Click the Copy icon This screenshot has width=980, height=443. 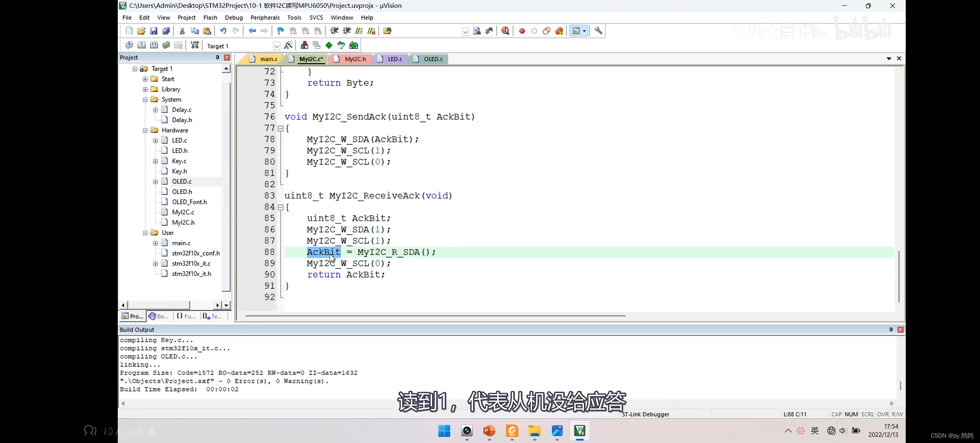[x=195, y=31]
